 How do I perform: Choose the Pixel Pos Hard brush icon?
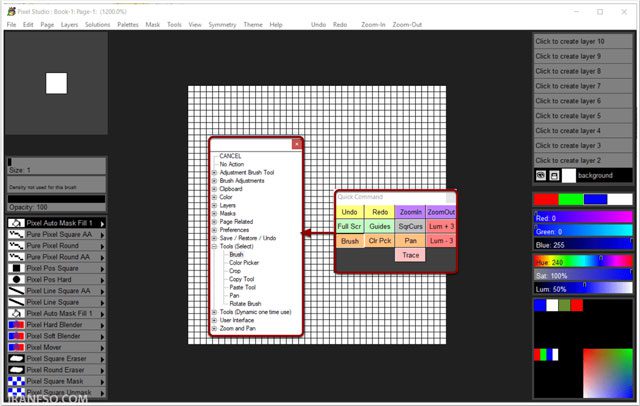click(x=16, y=280)
